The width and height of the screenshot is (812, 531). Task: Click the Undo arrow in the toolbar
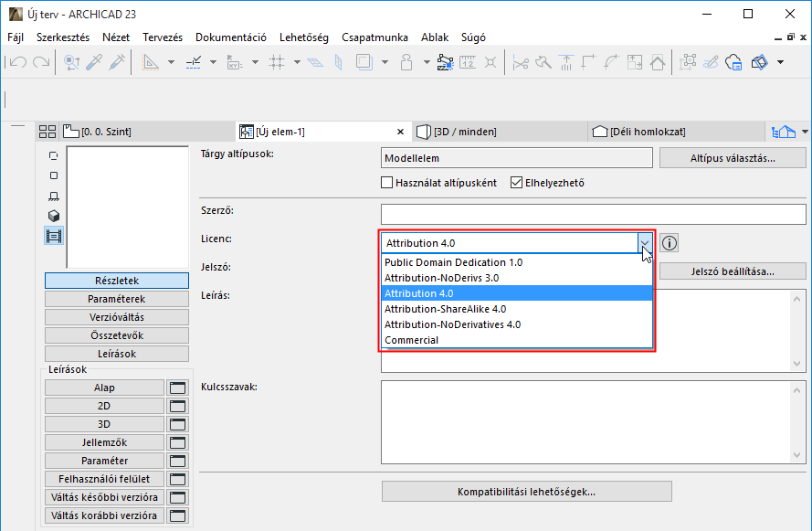(x=18, y=62)
